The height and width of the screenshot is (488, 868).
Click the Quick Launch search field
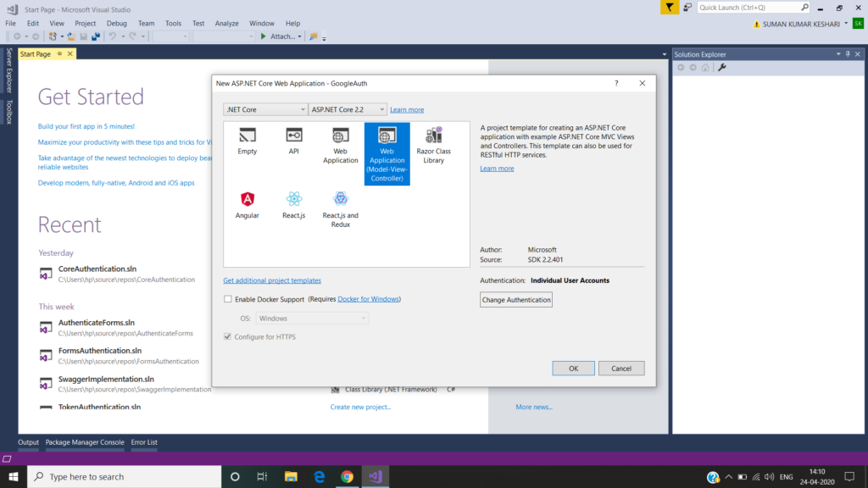click(x=748, y=7)
